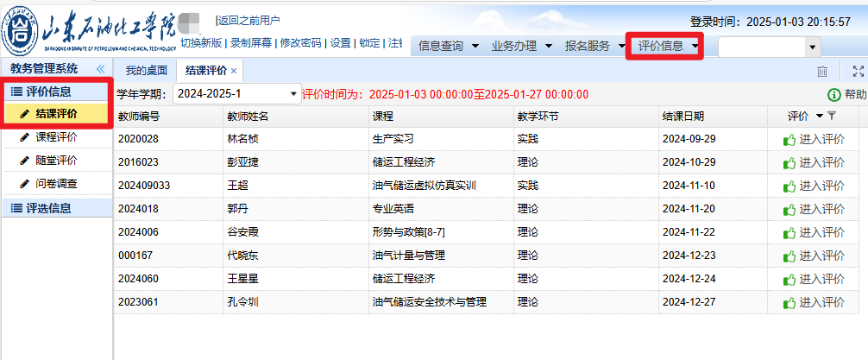Viewport: 868px width, 360px height.
Task: Click the filter funnel icon in 评价 column
Action: [x=832, y=116]
